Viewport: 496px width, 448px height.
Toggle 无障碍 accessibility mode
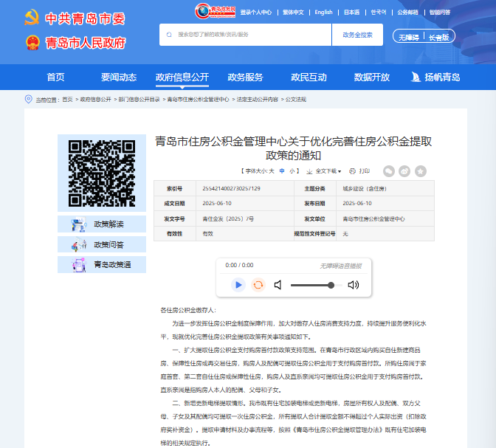pyautogui.click(x=409, y=36)
